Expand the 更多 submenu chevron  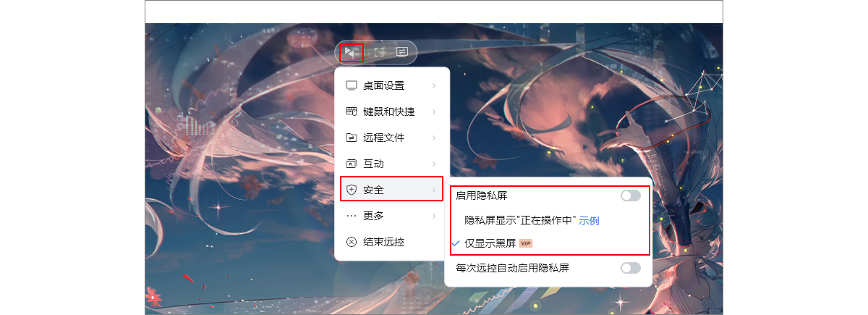(434, 216)
